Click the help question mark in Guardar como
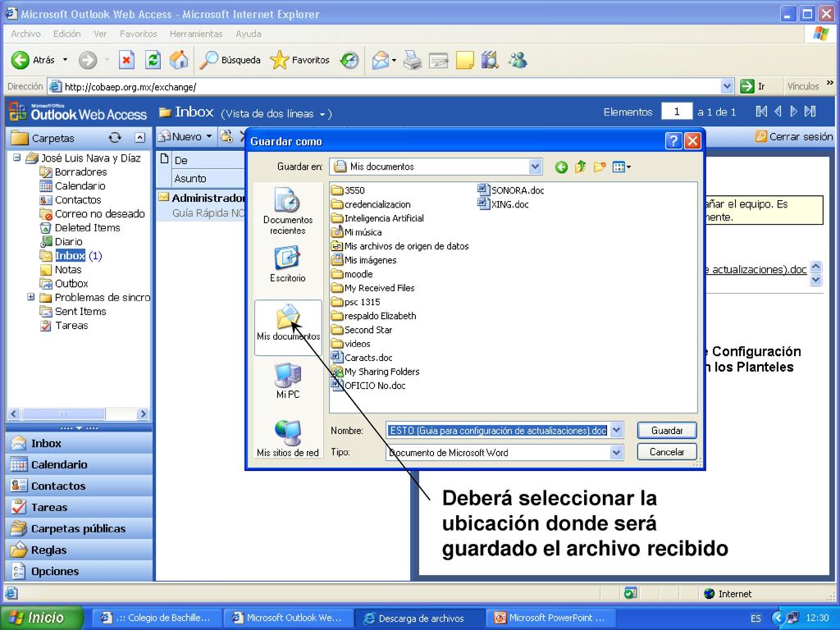The width and height of the screenshot is (840, 630). click(x=673, y=141)
